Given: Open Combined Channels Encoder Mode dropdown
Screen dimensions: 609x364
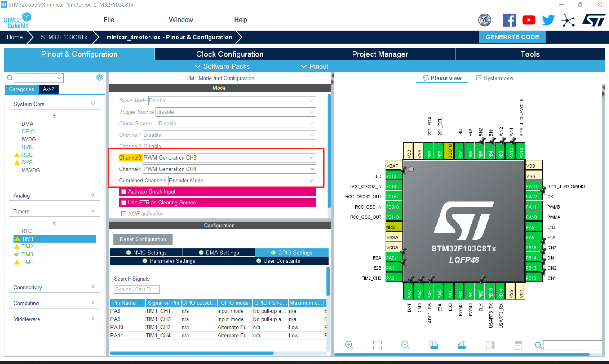Looking at the screenshot, I should (x=242, y=181).
